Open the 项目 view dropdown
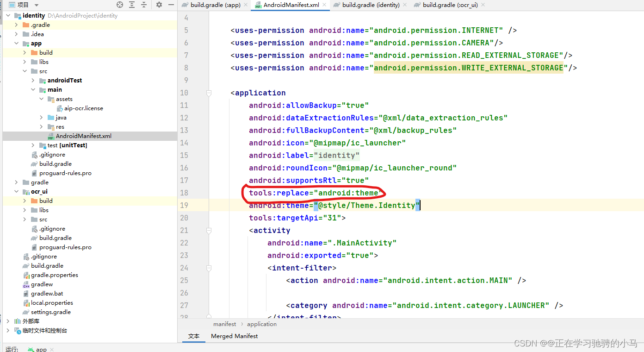The width and height of the screenshot is (644, 352). [x=37, y=5]
